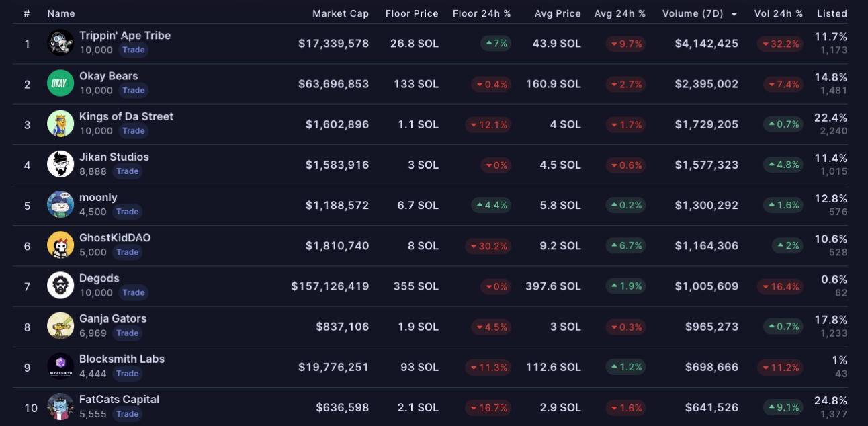Click Trade badge under Ganja Gators

pos(127,333)
